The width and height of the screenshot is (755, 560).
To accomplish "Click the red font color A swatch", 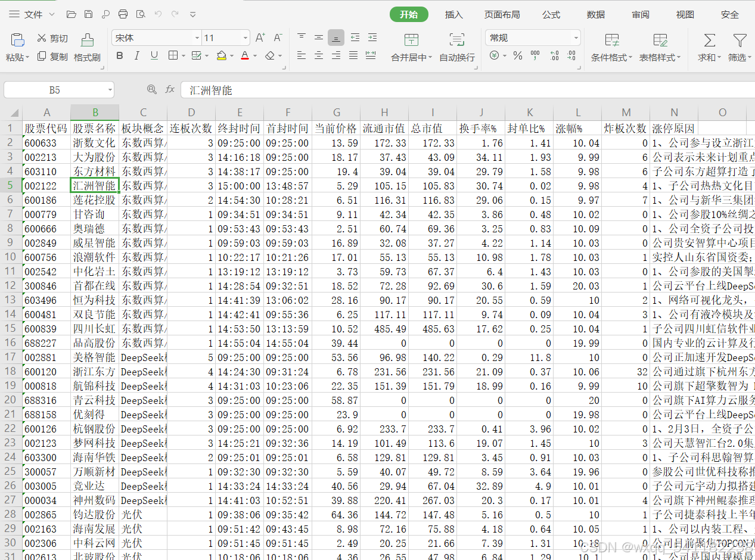I will click(x=245, y=55).
